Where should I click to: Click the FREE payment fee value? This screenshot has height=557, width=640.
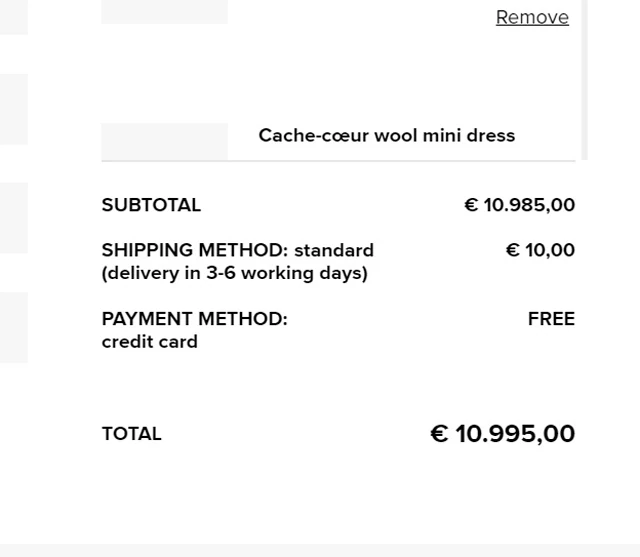(551, 319)
